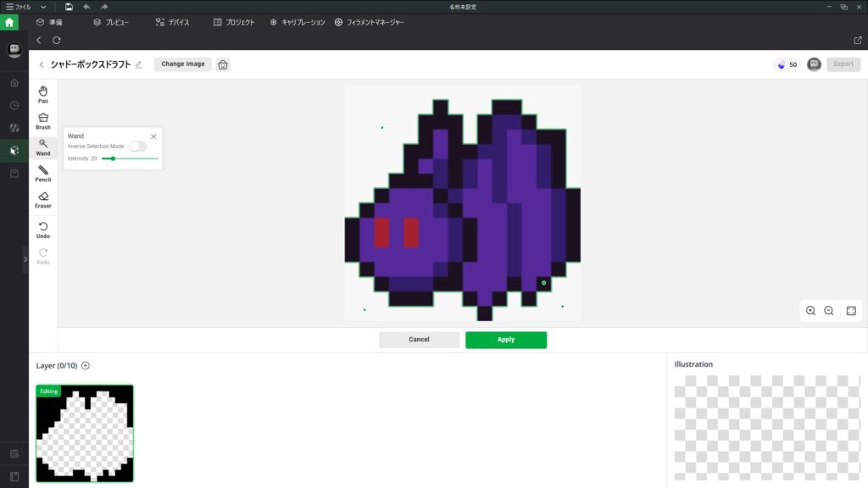Image resolution: width=868 pixels, height=488 pixels.
Task: Expand the collapsed left sidebar handle
Action: coord(25,259)
